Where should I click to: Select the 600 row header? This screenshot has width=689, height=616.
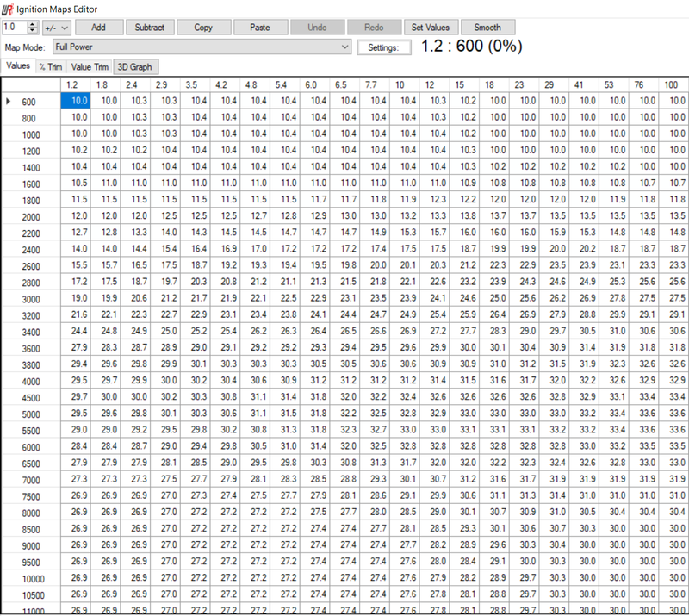pyautogui.click(x=31, y=102)
